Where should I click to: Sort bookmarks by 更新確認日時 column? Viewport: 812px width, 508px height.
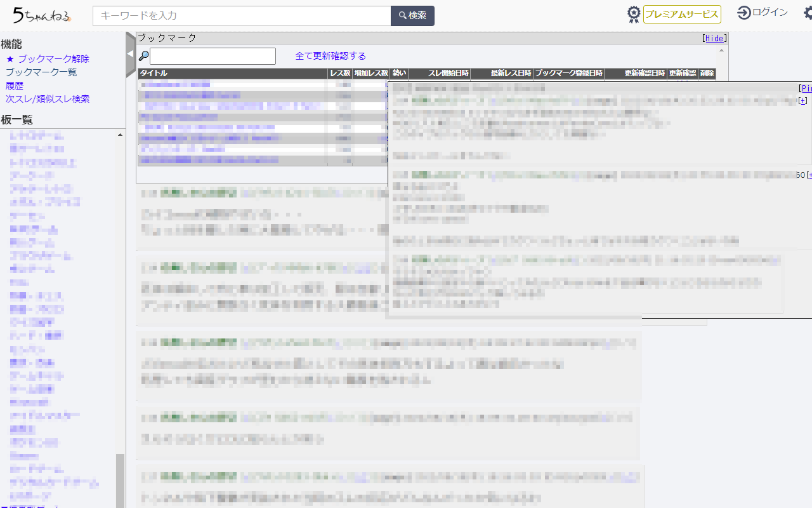point(636,74)
